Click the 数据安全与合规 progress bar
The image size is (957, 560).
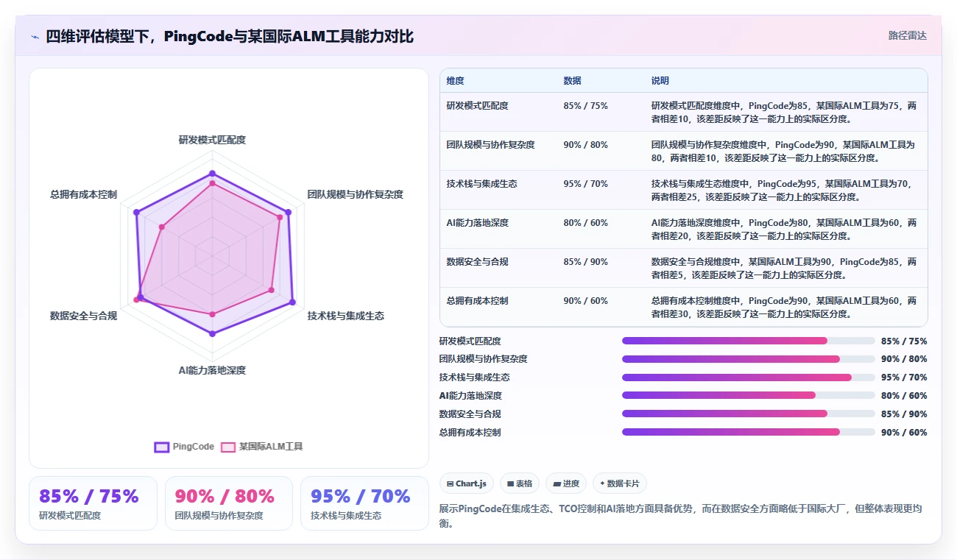pyautogui.click(x=749, y=414)
